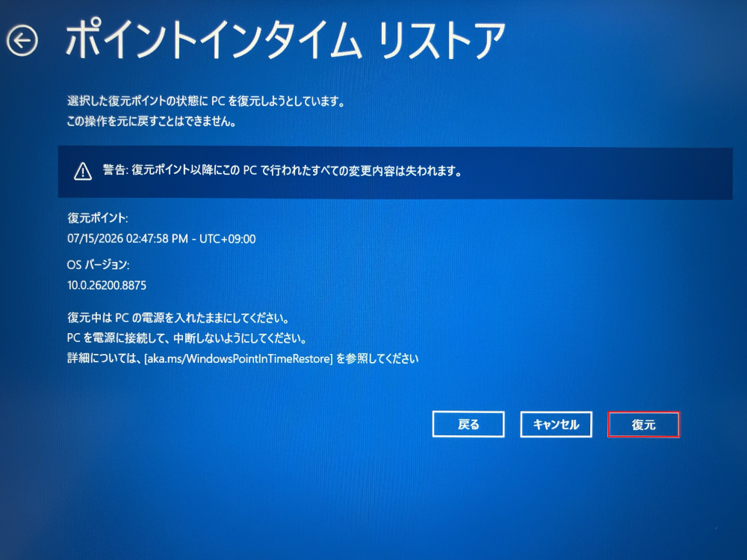Start the restore with the 復元 button
Image resolution: width=747 pixels, height=560 pixels.
click(x=644, y=425)
